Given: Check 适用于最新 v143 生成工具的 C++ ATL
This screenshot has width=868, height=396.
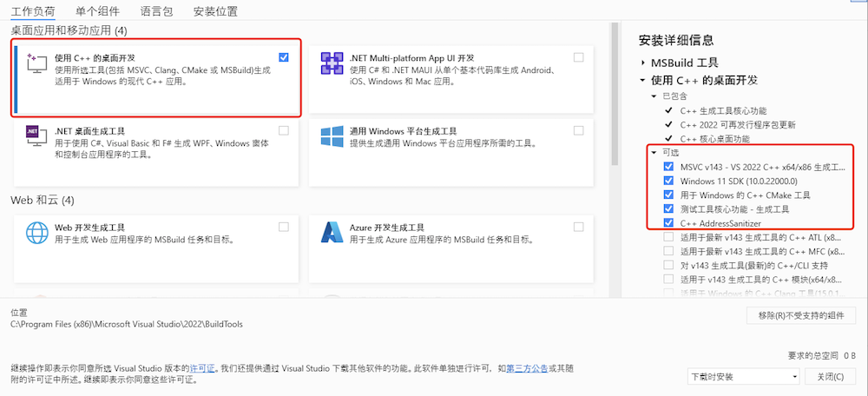Looking at the screenshot, I should tap(668, 238).
